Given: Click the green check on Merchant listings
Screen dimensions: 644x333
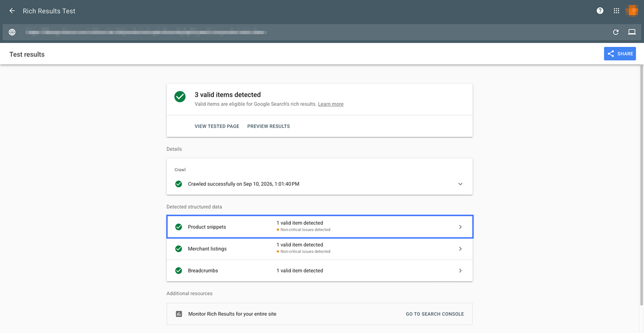Looking at the screenshot, I should (179, 249).
